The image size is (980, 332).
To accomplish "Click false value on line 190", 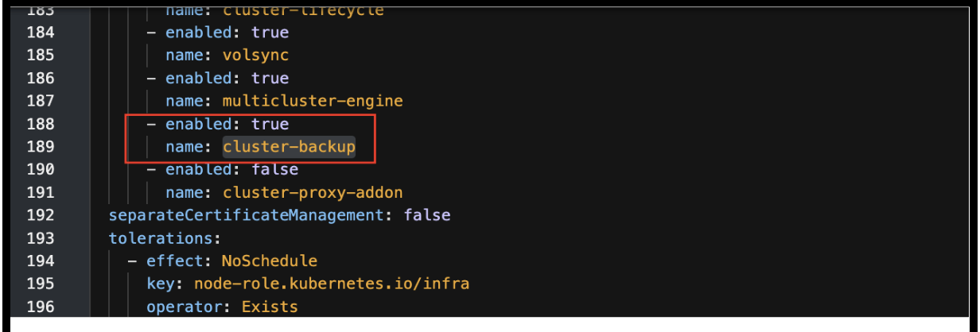I will [274, 170].
